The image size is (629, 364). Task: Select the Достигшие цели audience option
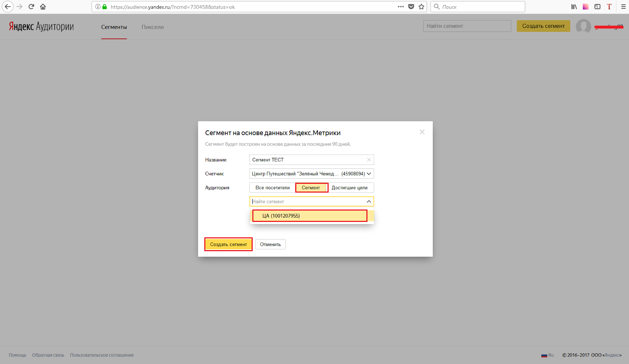(349, 188)
